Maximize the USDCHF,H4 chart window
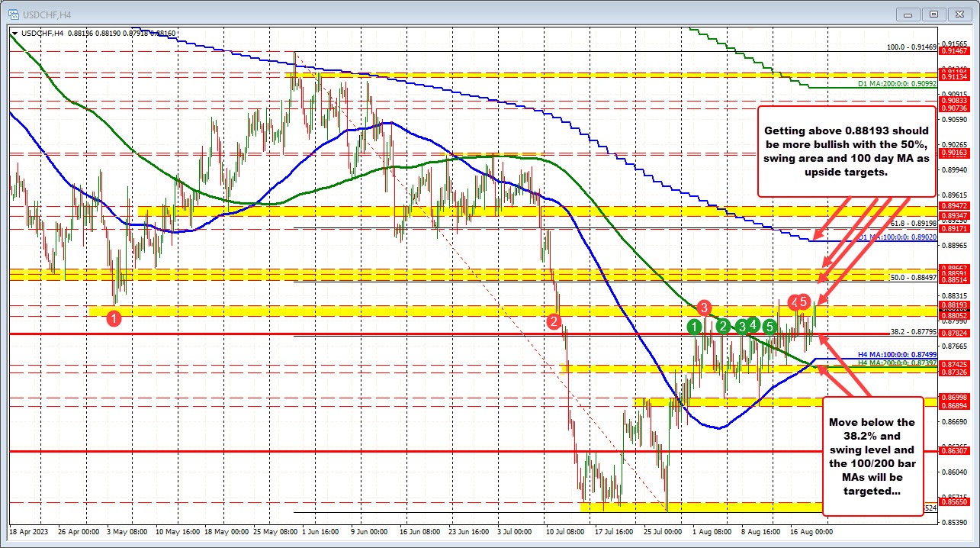This screenshot has height=548, width=980. click(x=933, y=13)
